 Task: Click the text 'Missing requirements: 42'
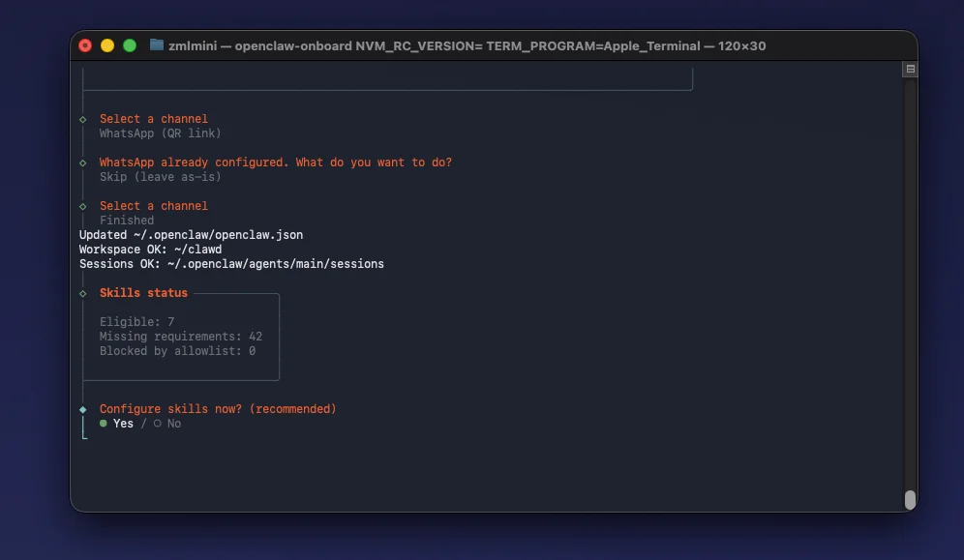click(x=181, y=337)
